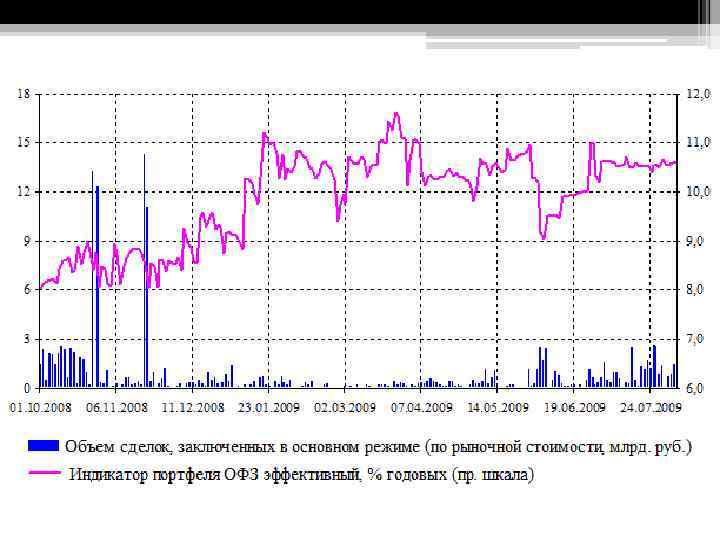The height and width of the screenshot is (540, 720).
Task: Click the date label 02.03.2009
Action: coord(345,407)
